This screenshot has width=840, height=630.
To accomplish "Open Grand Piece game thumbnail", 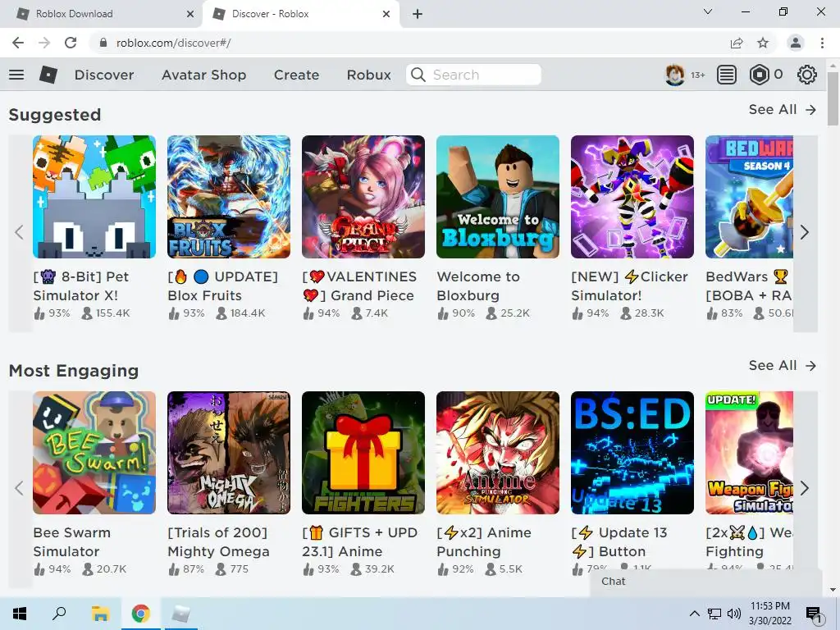I will [x=363, y=197].
